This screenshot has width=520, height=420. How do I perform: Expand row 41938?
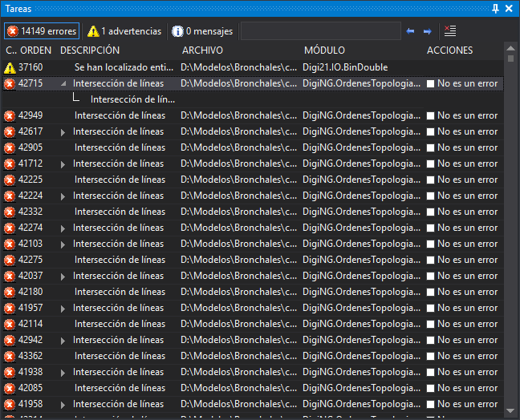click(x=63, y=373)
